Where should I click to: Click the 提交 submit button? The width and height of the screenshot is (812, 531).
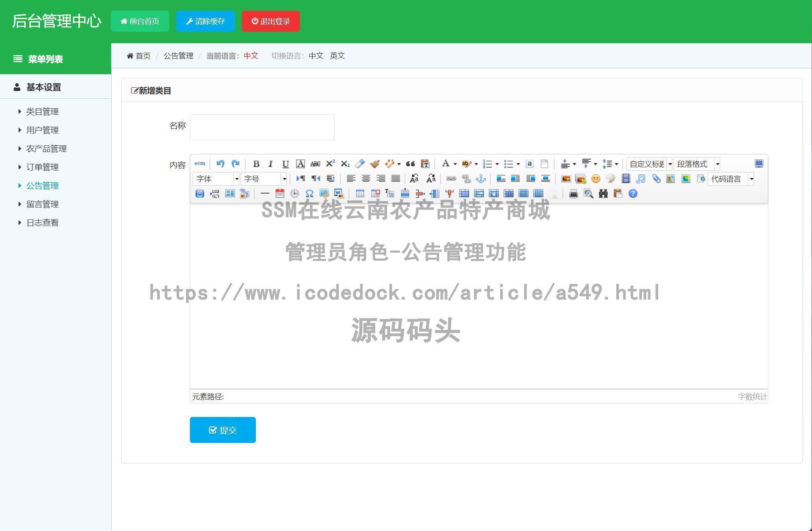(x=222, y=430)
